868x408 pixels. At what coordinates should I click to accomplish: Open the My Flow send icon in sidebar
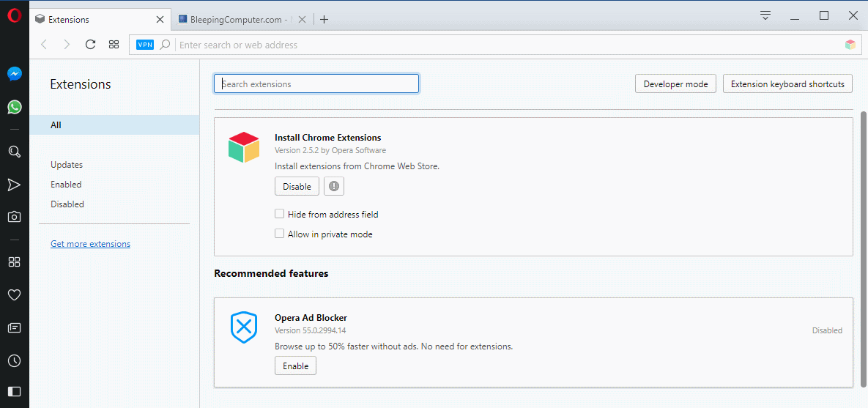[x=15, y=185]
